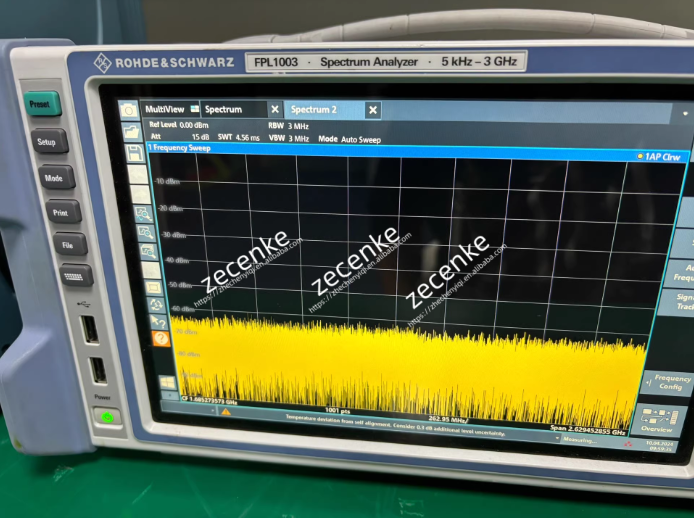Click the circular arrows sequencer icon
This screenshot has width=694, height=518.
(157, 305)
